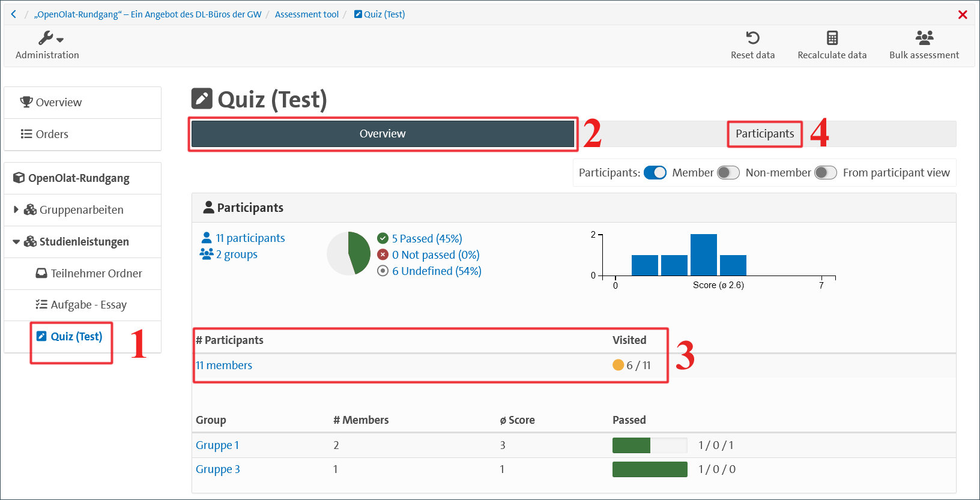980x500 pixels.
Task: Click the trophy icon beside Overview
Action: tap(26, 102)
